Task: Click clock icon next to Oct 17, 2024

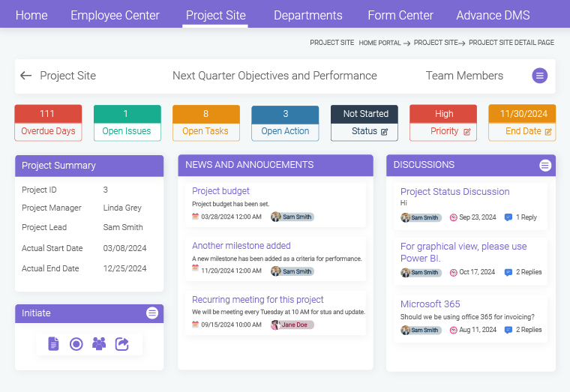Action: 453,272
